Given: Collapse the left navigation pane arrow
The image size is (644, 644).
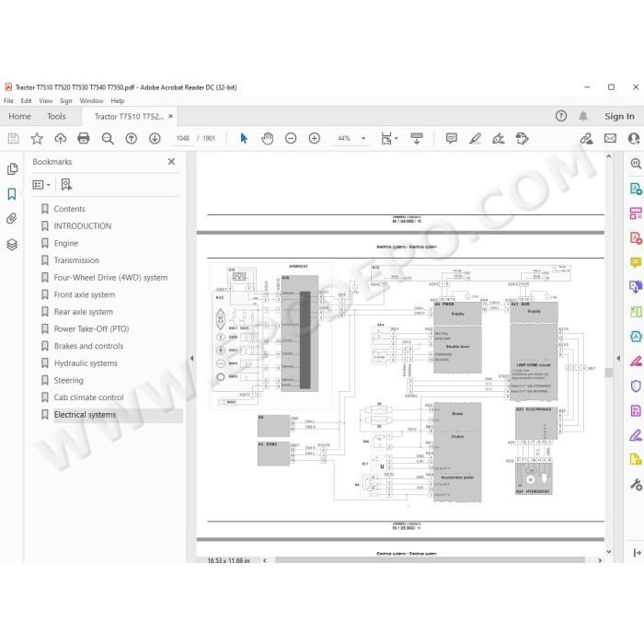Looking at the screenshot, I should click(x=191, y=358).
